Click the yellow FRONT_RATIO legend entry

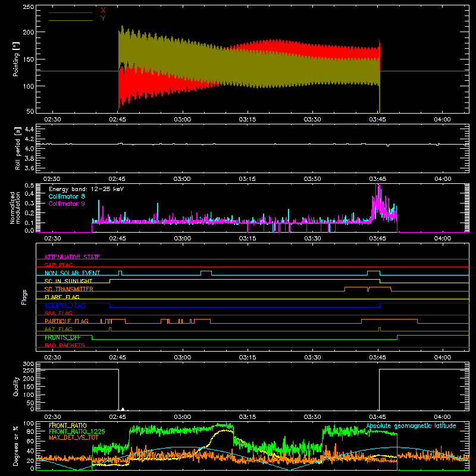click(x=68, y=425)
